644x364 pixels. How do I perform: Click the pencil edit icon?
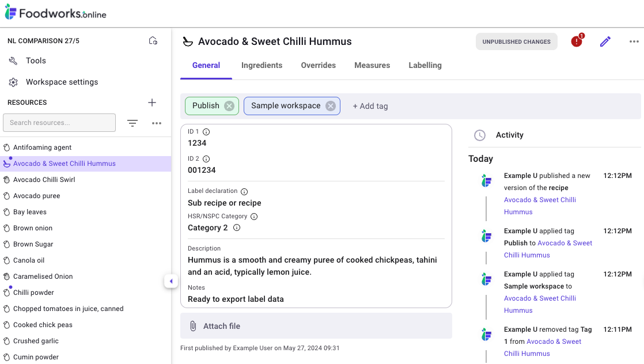coord(605,41)
